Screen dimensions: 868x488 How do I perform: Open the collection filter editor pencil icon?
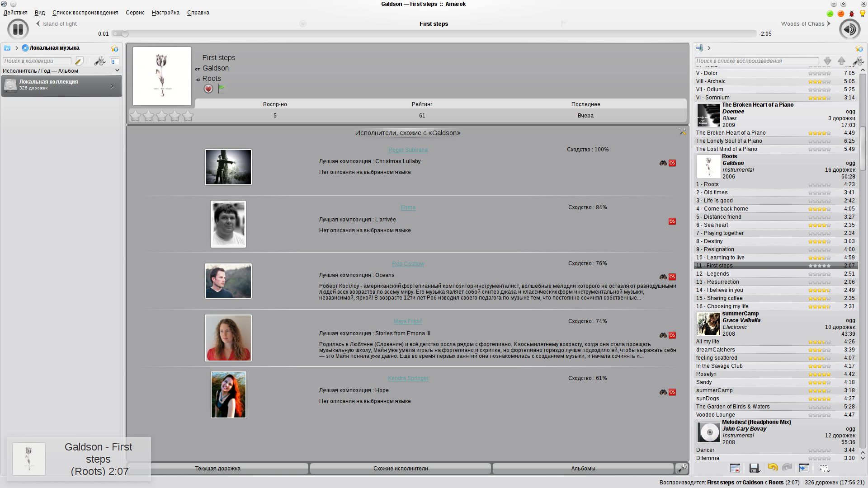click(x=79, y=61)
